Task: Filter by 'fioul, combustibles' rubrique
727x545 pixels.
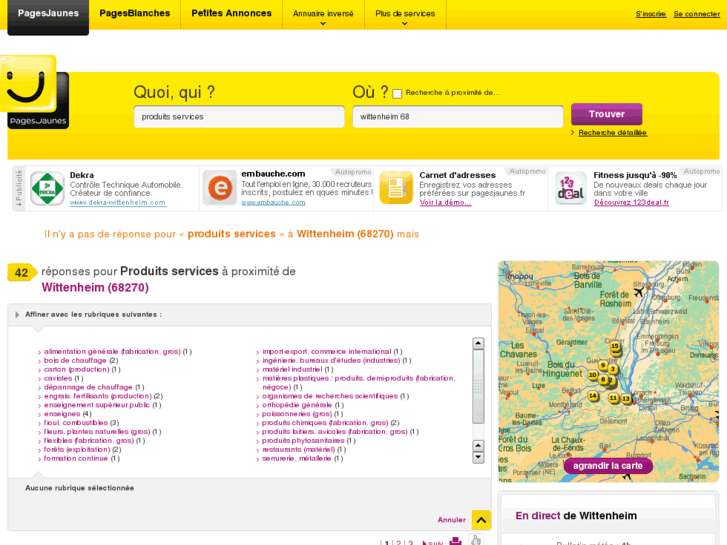Action: 76,423
